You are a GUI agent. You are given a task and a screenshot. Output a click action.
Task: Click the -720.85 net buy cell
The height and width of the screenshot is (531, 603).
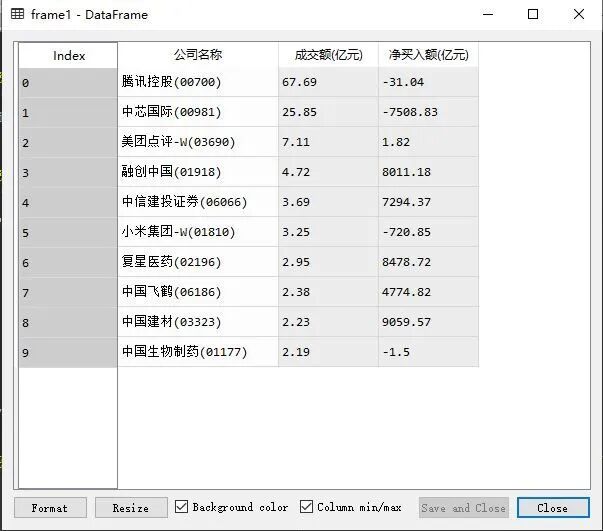click(428, 232)
